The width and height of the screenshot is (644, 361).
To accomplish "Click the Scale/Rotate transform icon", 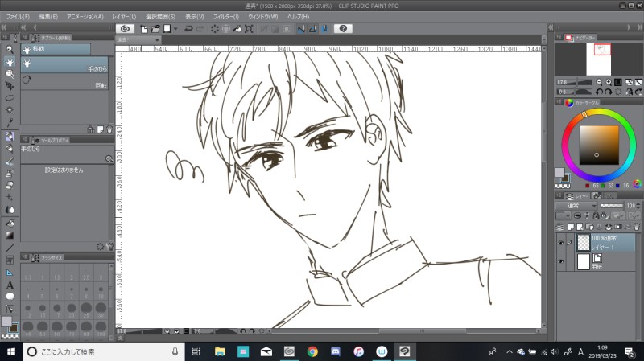I will [x=249, y=29].
